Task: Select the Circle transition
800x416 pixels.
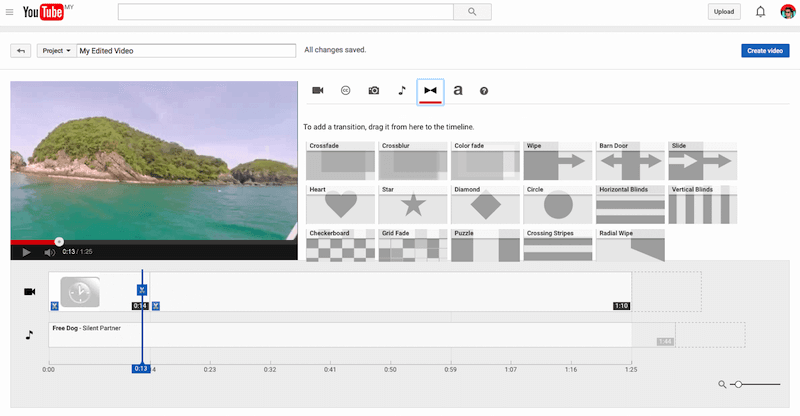Action: [x=558, y=204]
